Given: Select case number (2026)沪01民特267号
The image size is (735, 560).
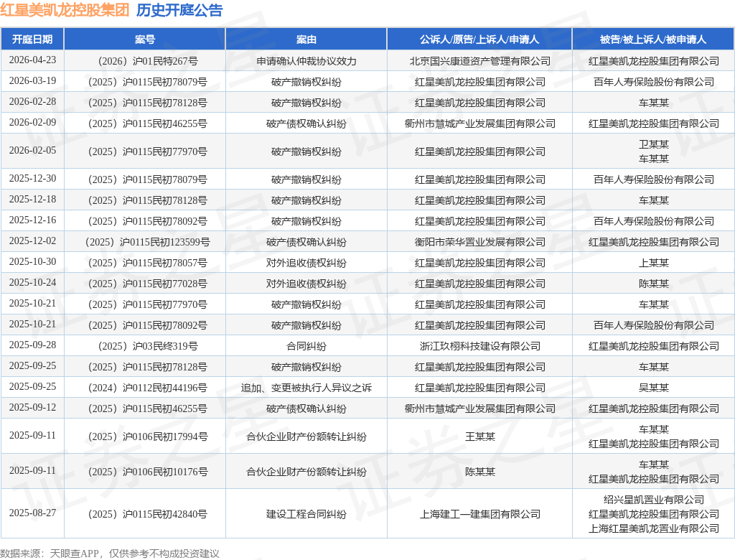Looking at the screenshot, I should pos(148,61).
